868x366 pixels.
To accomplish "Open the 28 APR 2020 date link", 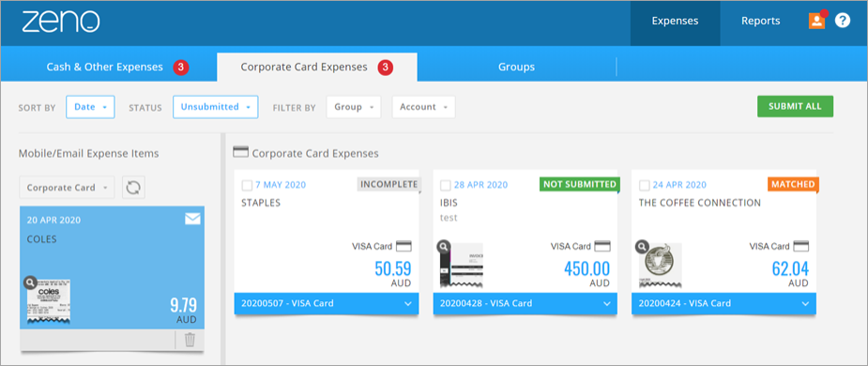I will [480, 185].
